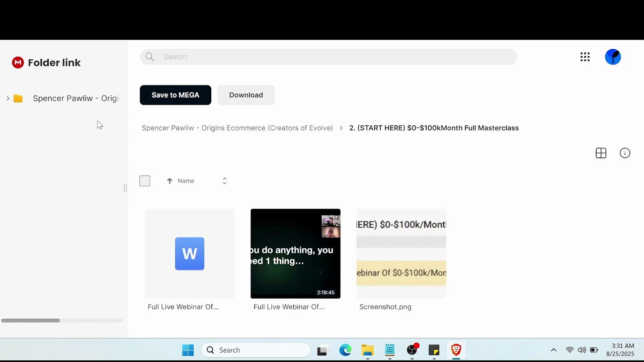Open the webinar video thumbnail
The height and width of the screenshot is (362, 644).
(x=295, y=253)
